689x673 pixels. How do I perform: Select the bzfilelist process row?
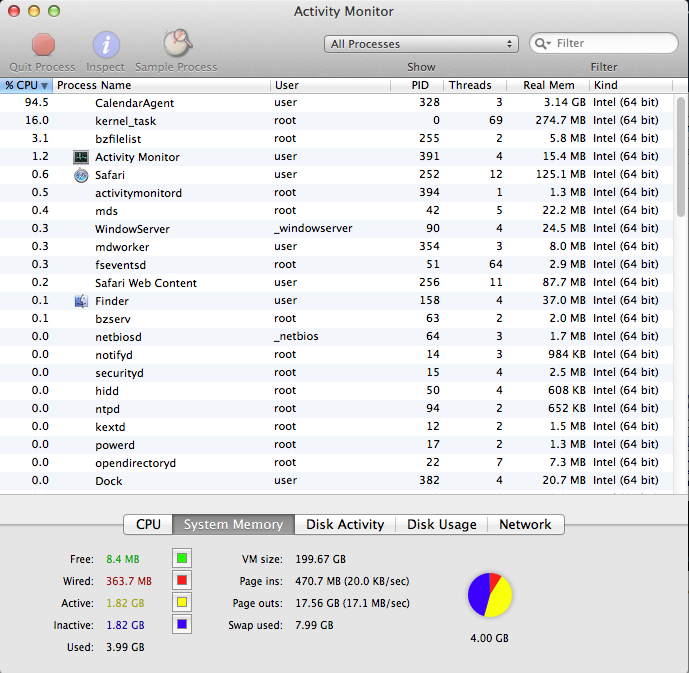[x=336, y=139]
